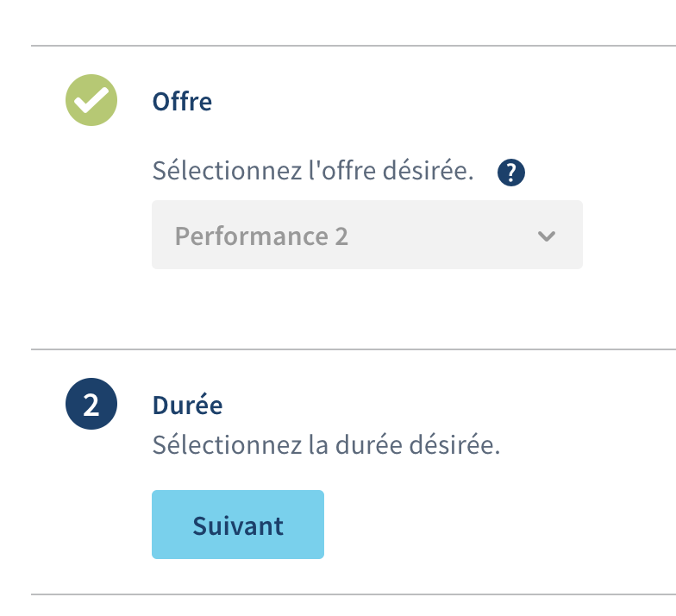
Task: Click the dark blue circle numbered 2
Action: 91,405
